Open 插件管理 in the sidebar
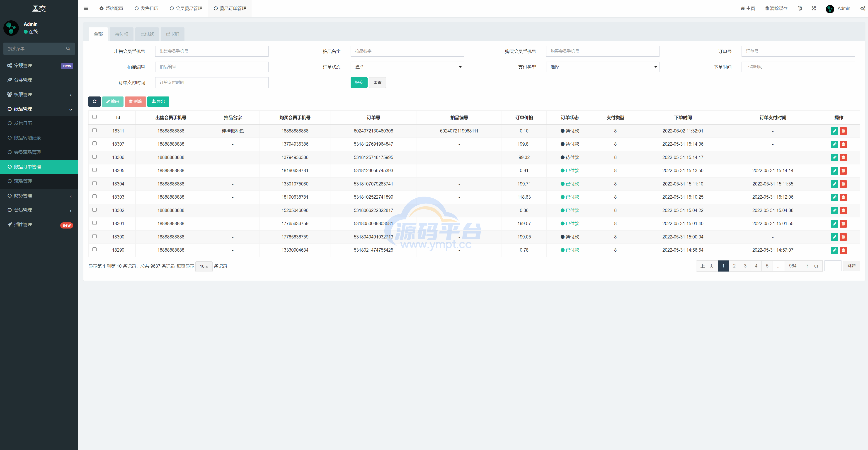Image resolution: width=868 pixels, height=450 pixels. click(39, 225)
